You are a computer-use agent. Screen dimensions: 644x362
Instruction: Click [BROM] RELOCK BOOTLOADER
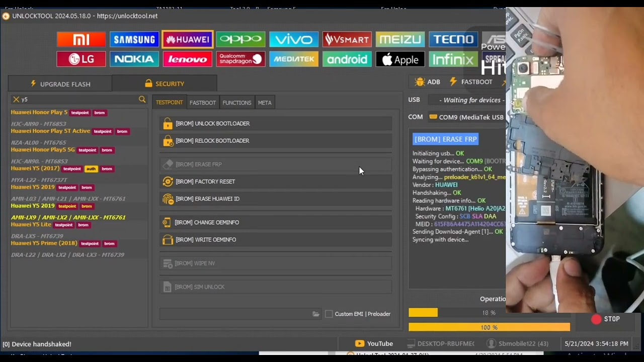click(276, 141)
